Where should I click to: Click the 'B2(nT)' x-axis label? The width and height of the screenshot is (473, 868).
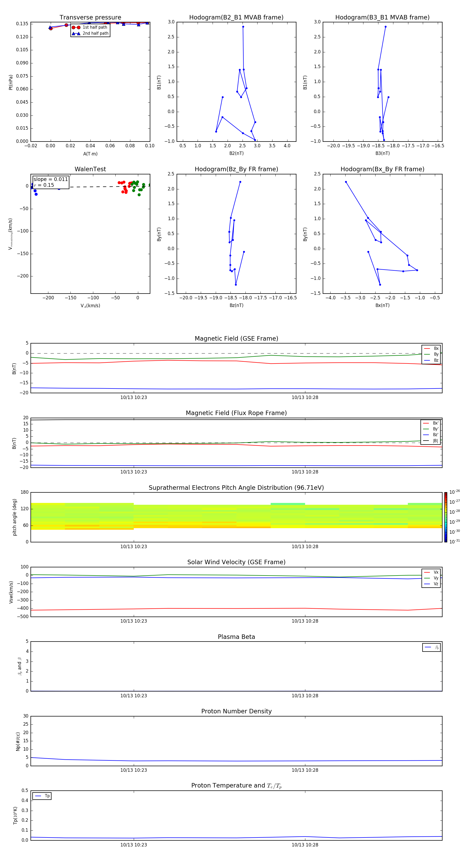click(x=236, y=153)
